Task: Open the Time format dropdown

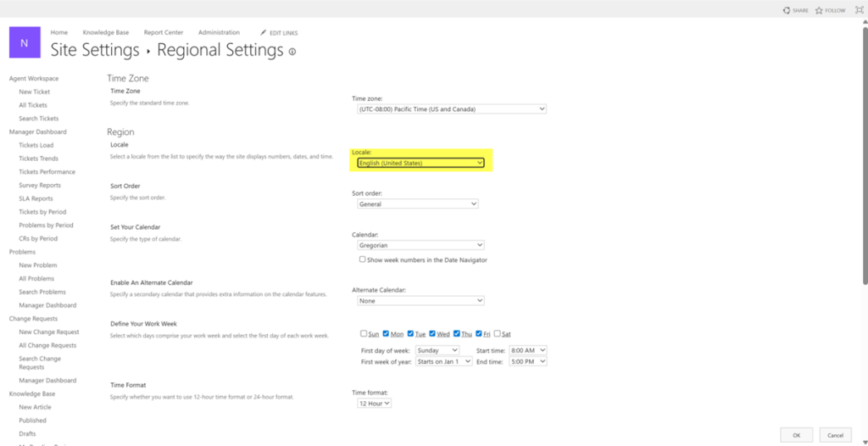Action: 374,404
